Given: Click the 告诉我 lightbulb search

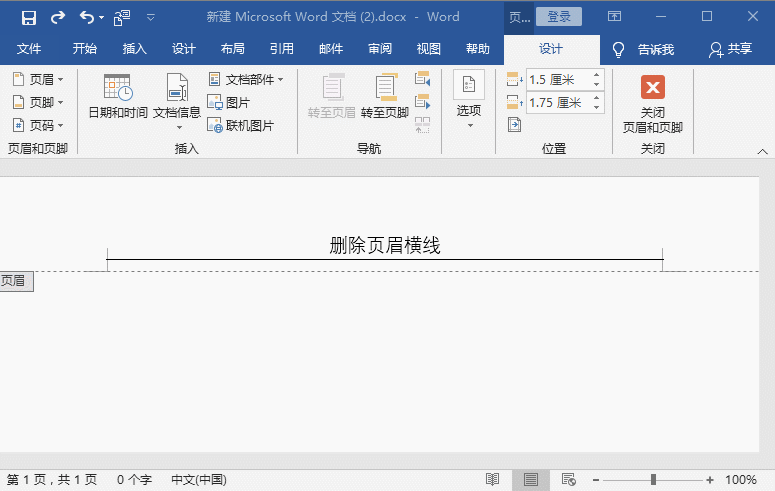Looking at the screenshot, I should click(x=644, y=49).
